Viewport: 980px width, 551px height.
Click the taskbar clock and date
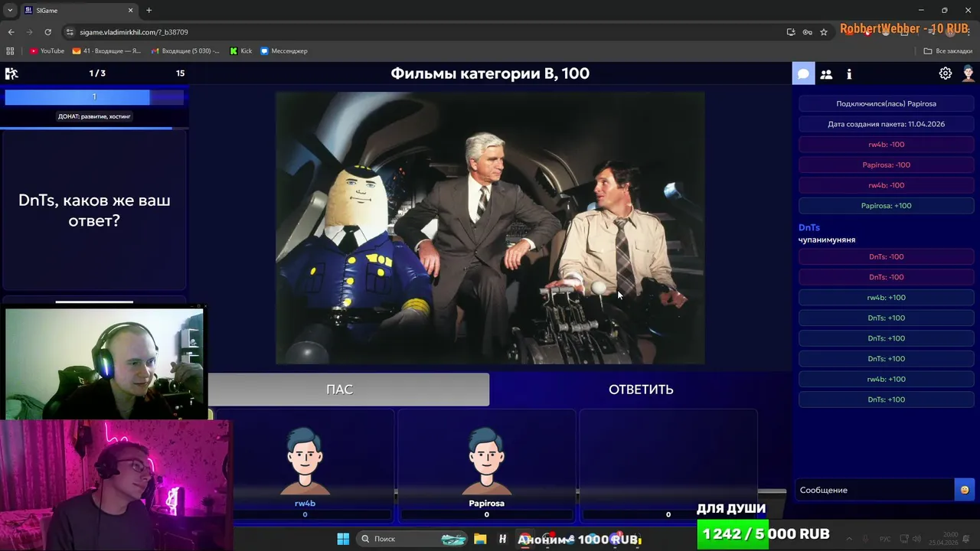[943, 539]
